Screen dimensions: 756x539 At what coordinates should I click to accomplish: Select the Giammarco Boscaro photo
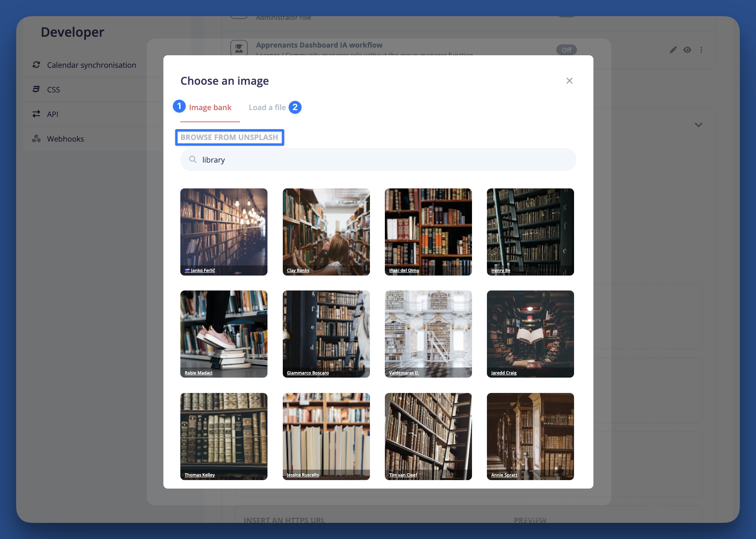326,334
